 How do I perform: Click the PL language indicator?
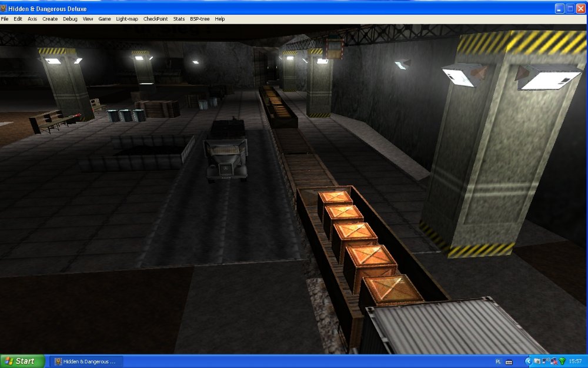499,362
